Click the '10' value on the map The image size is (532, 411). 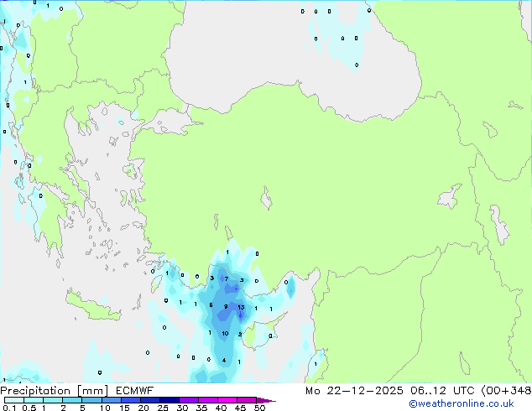[x=225, y=333]
